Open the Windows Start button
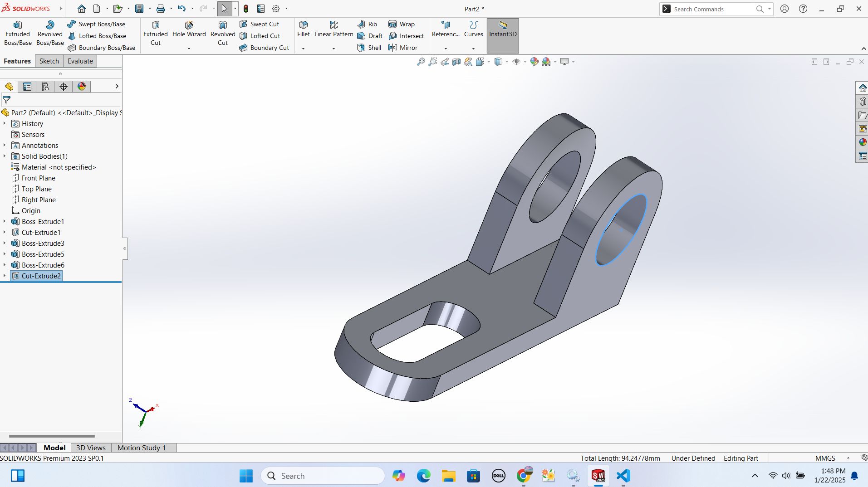The width and height of the screenshot is (868, 487). (246, 476)
